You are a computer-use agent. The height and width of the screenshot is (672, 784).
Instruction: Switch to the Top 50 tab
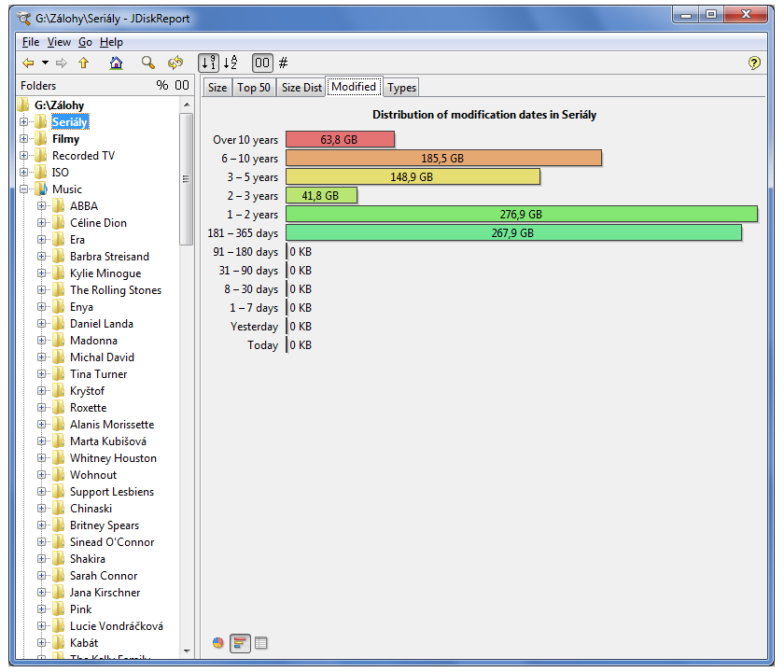[253, 87]
